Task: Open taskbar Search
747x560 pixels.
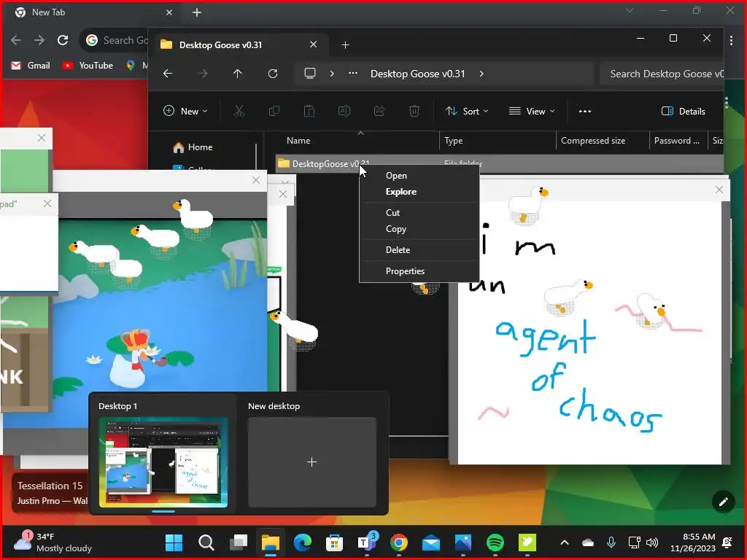Action: coord(206,542)
